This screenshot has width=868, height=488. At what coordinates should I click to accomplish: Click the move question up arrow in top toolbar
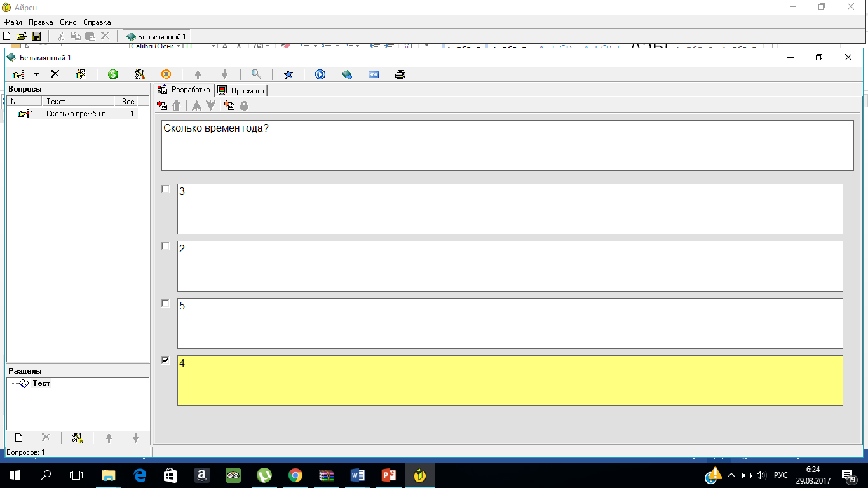pos(198,74)
